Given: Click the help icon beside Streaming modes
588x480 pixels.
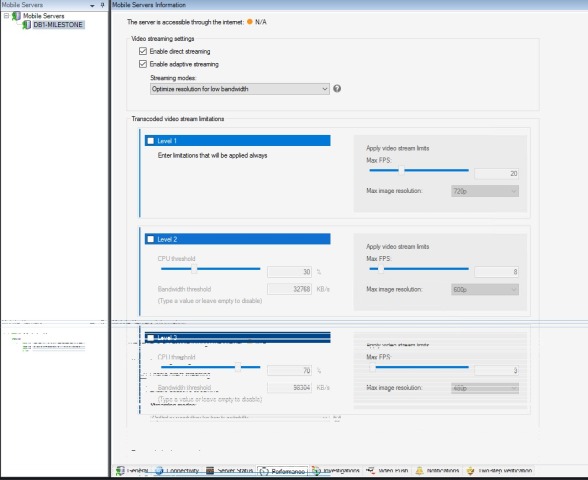Looking at the screenshot, I should click(x=337, y=88).
